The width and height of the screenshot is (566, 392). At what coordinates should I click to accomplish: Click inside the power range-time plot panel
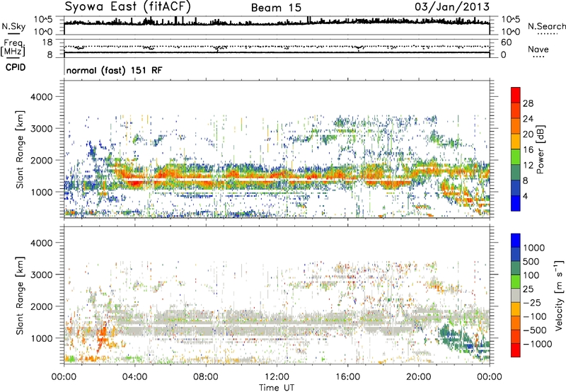(277, 149)
